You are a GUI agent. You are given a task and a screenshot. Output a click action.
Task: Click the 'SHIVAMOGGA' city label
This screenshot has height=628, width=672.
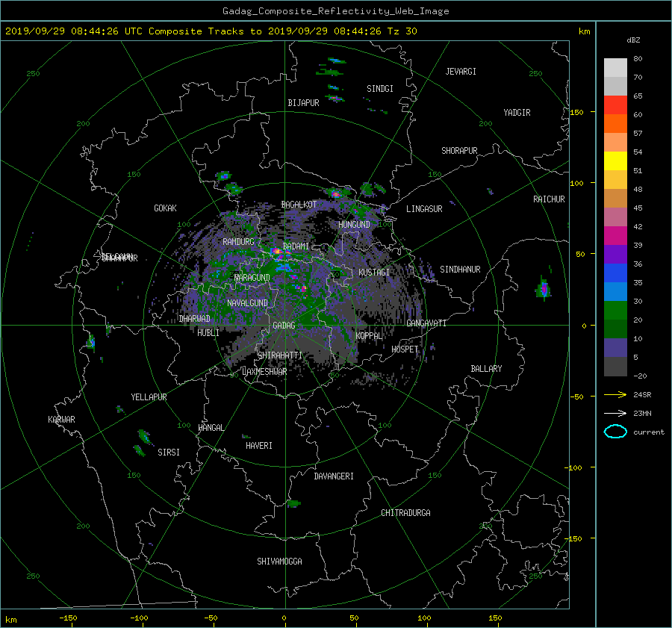click(279, 562)
